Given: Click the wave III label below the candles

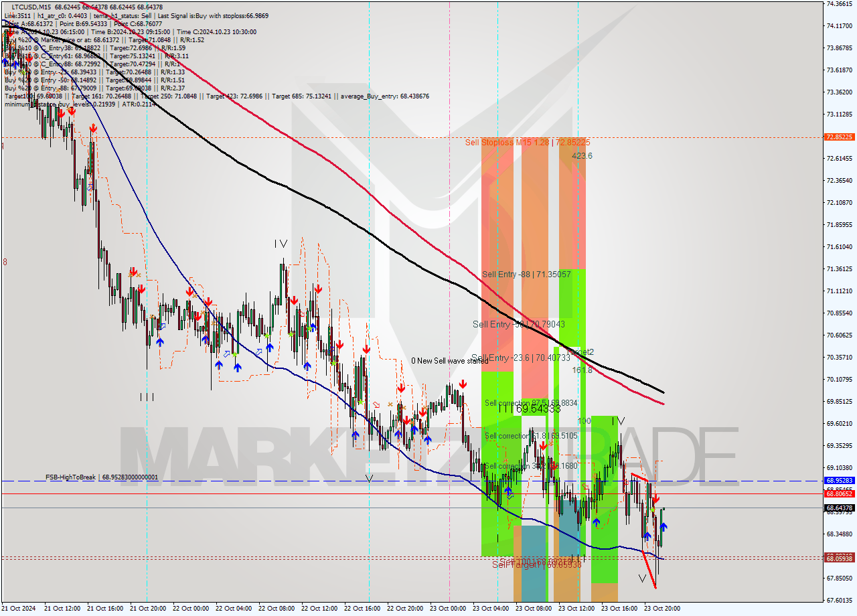Looking at the screenshot, I should (x=147, y=397).
